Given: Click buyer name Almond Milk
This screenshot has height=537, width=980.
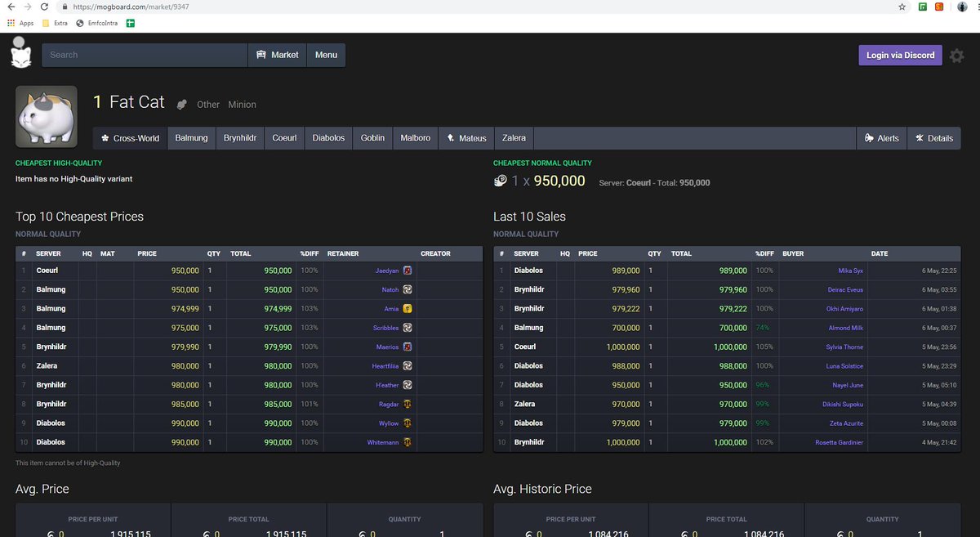Looking at the screenshot, I should 846,328.
